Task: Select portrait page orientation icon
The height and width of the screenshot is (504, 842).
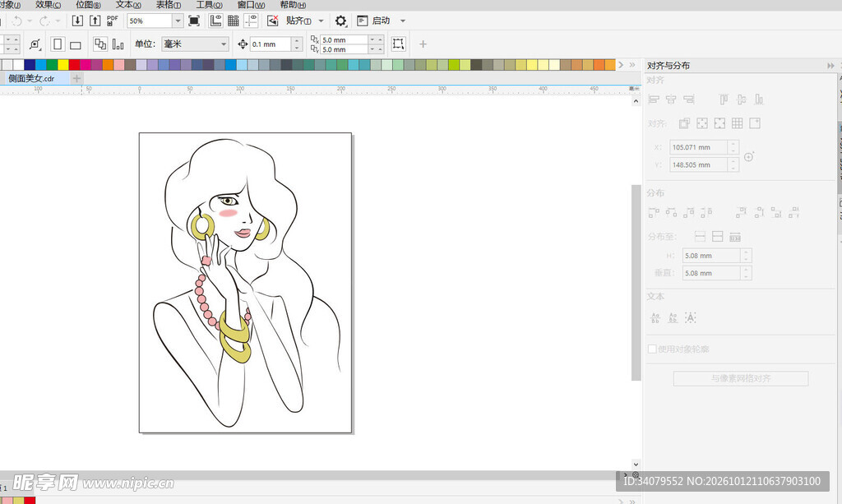Action: click(58, 44)
